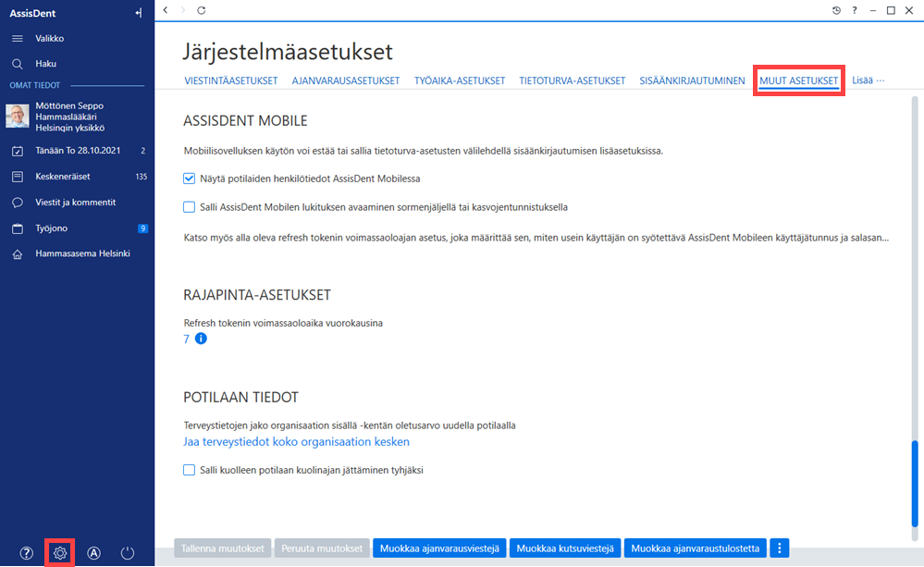Click the Peruuta muutokset button
The width and height of the screenshot is (924, 567).
322,549
